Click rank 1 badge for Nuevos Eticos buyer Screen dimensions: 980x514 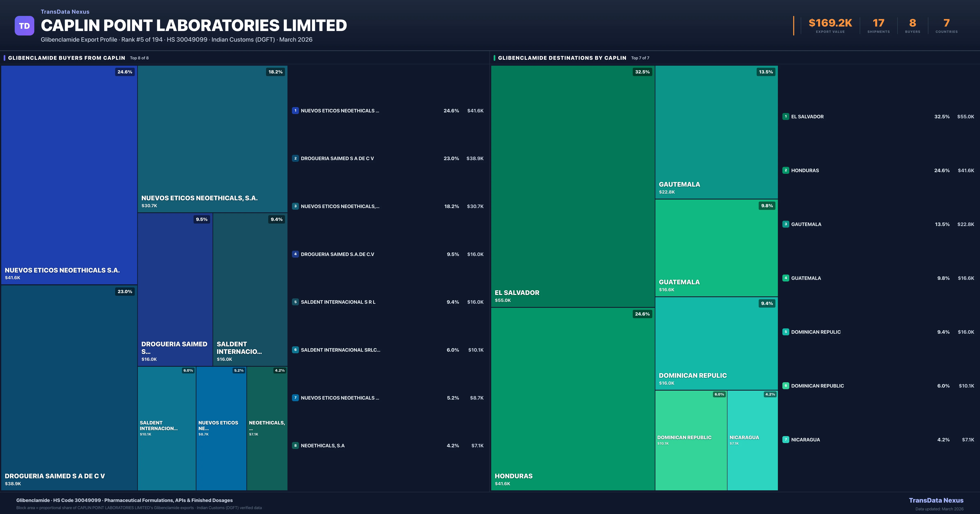295,111
